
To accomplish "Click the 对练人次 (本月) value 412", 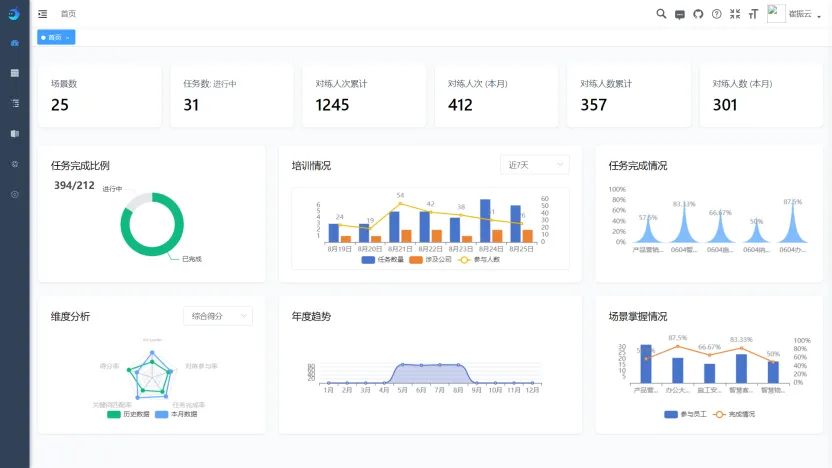I will (x=460, y=105).
